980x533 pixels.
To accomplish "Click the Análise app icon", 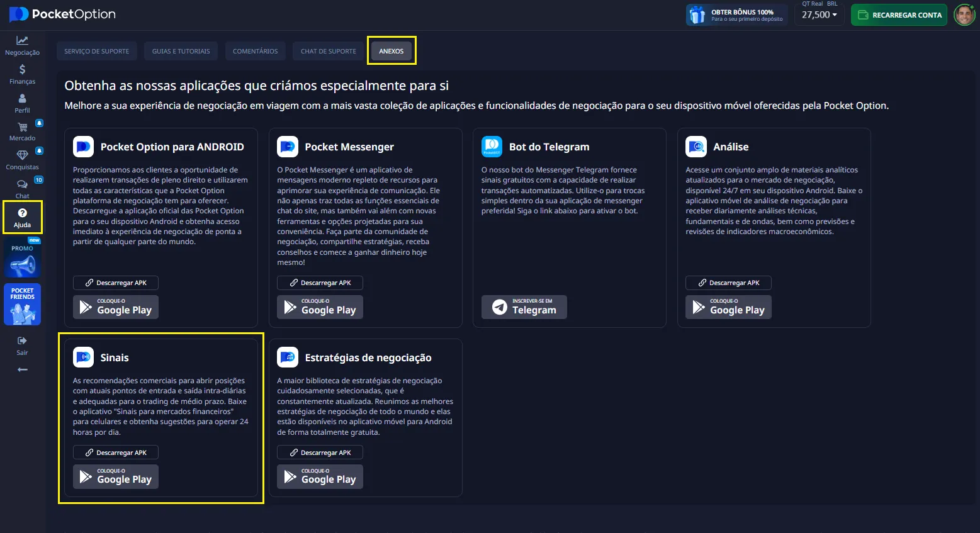I will coord(696,147).
